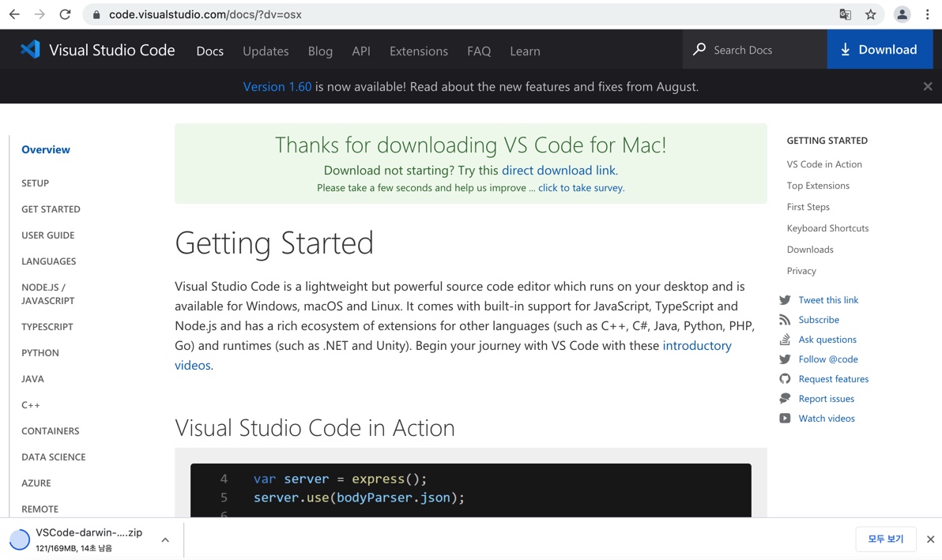942x560 pixels.
Task: Click the padlock site info icon
Action: coord(96,14)
